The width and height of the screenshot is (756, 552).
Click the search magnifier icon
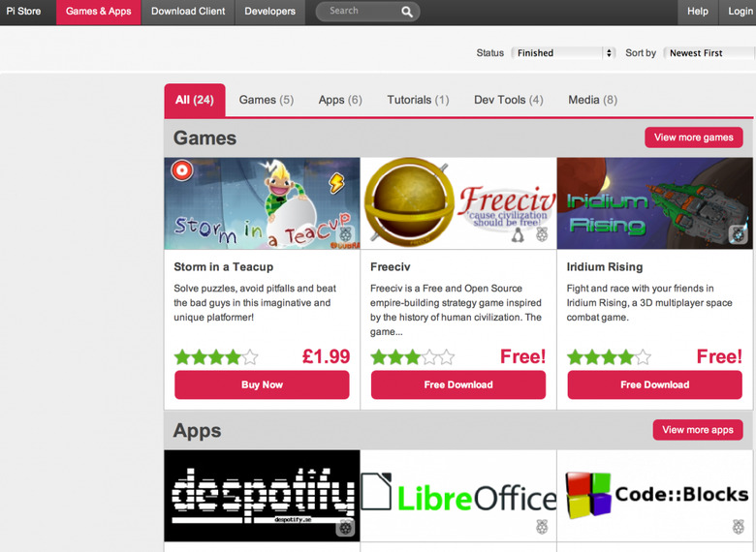[x=407, y=12]
